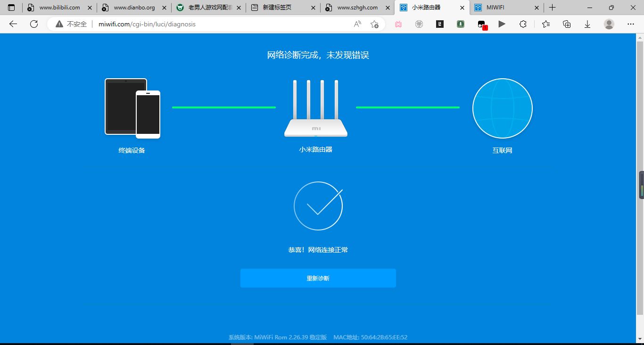This screenshot has height=345, width=644.
Task: Close the www.dianbo.org tab
Action: pos(164,8)
